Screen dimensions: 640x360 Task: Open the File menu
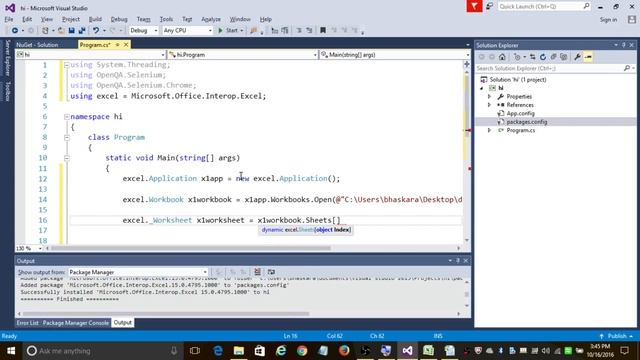(9, 19)
